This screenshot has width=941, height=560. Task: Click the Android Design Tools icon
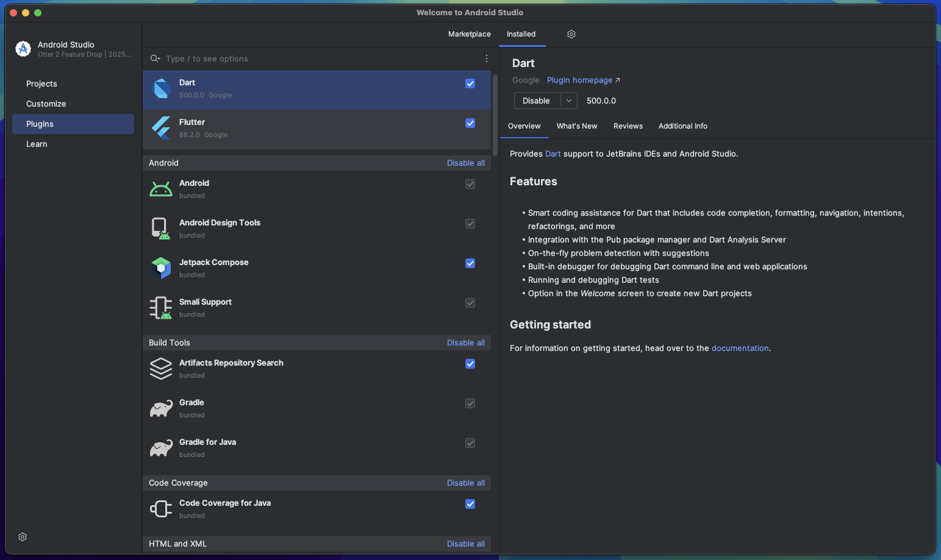[x=161, y=229]
